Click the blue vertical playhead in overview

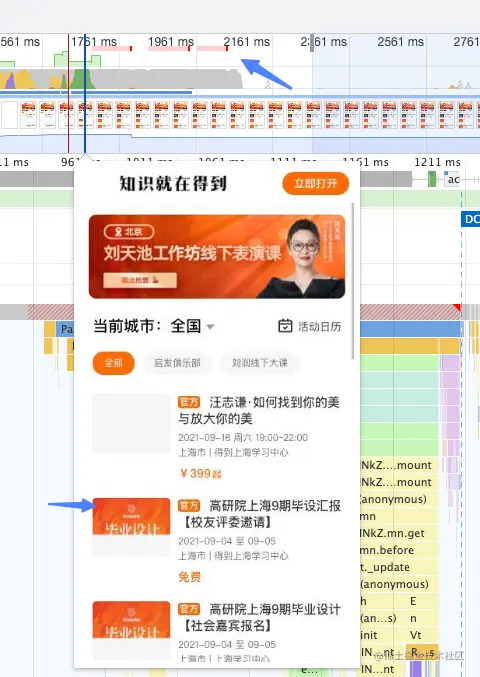[85, 93]
